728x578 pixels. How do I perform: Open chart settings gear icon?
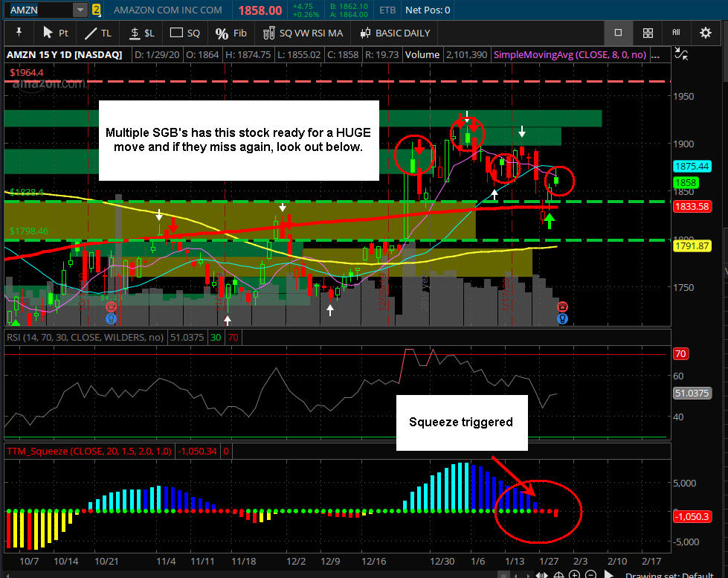click(705, 33)
